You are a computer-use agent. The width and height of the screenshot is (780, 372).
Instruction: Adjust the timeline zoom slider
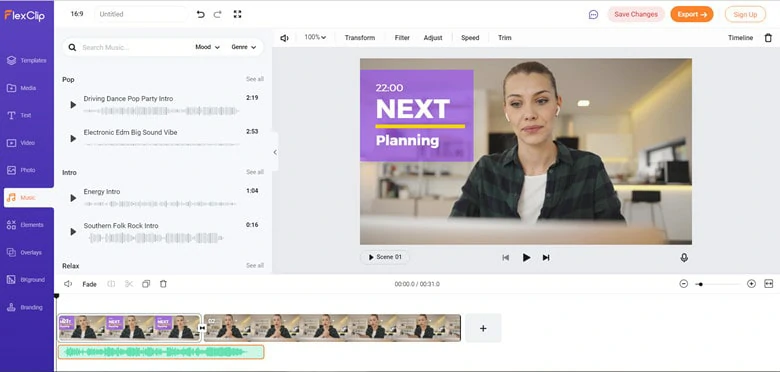click(x=719, y=284)
